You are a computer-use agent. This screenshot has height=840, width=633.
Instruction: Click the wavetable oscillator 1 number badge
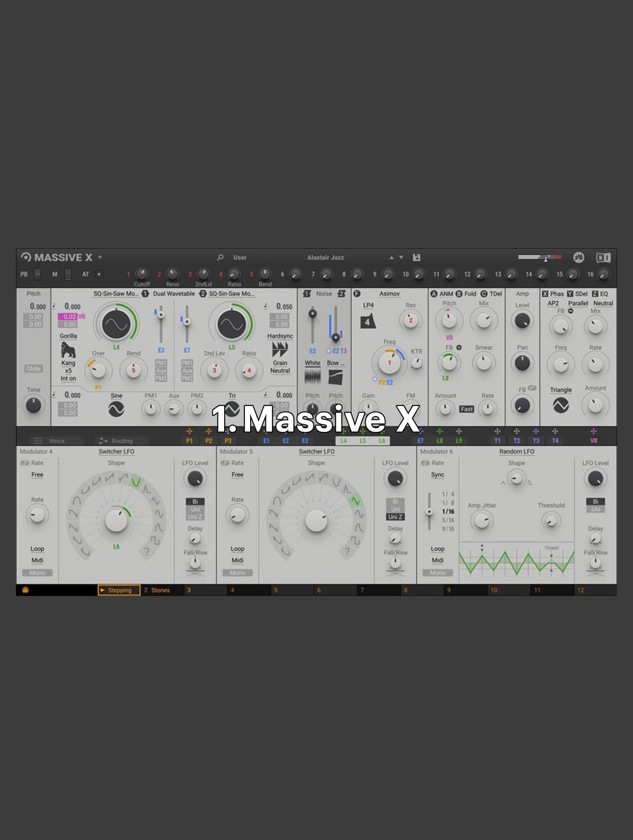(145, 293)
